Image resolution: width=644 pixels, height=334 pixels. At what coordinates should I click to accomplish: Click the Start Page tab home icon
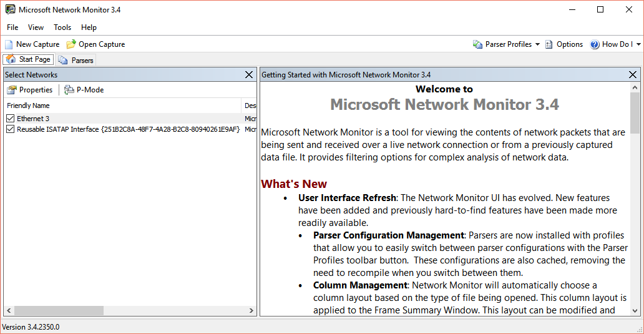(11, 59)
